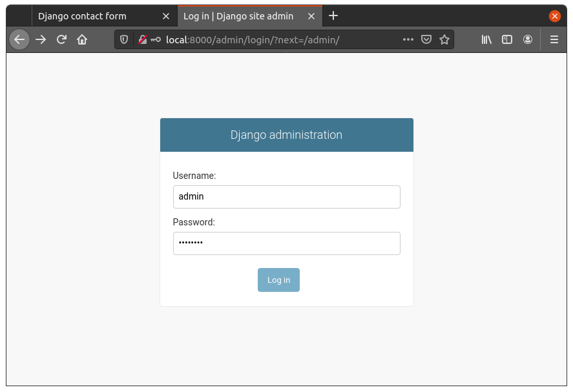
Task: Open page actions three-dot menu
Action: [408, 39]
